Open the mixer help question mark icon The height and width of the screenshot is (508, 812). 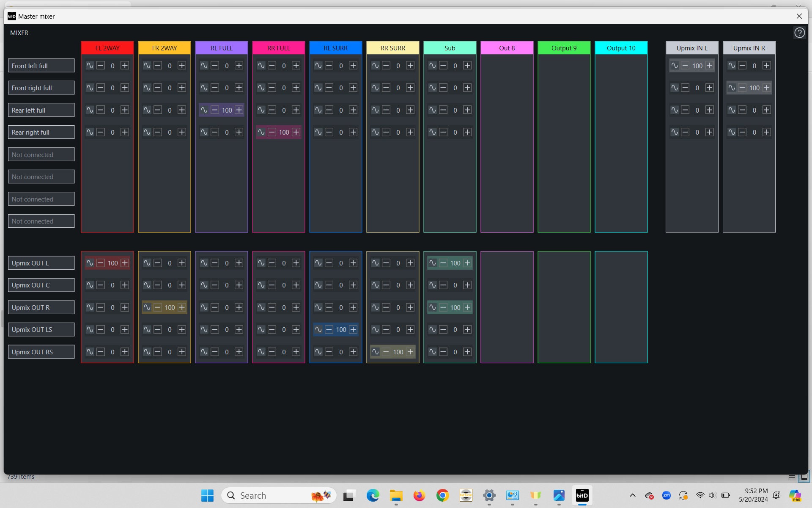click(x=799, y=33)
